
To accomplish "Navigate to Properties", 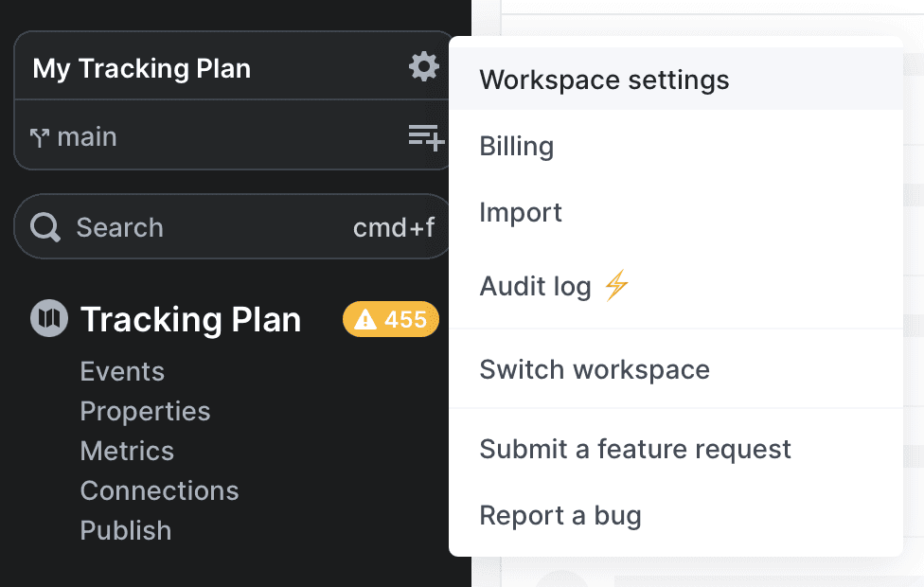I will click(x=145, y=411).
